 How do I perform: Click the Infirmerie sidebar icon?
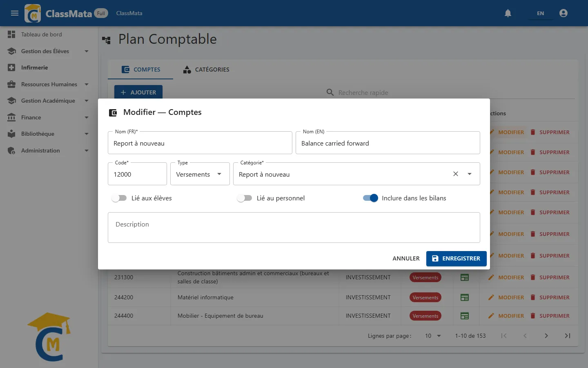coord(11,67)
